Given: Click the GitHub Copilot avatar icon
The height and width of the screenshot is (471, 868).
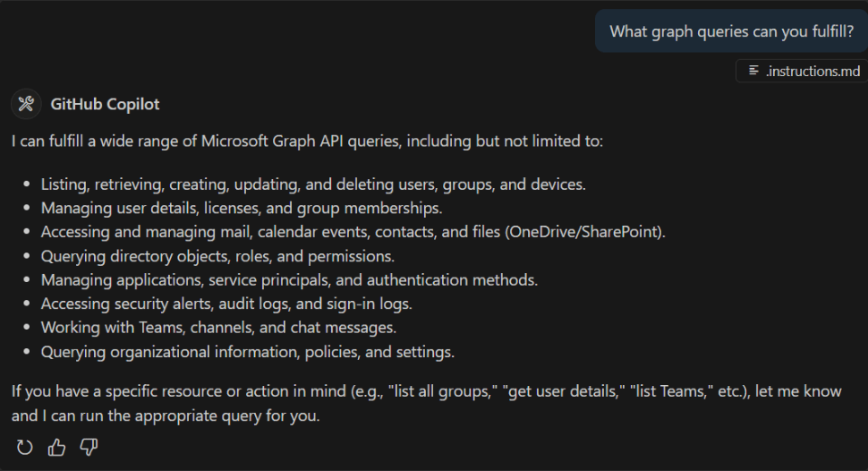Looking at the screenshot, I should click(x=27, y=104).
